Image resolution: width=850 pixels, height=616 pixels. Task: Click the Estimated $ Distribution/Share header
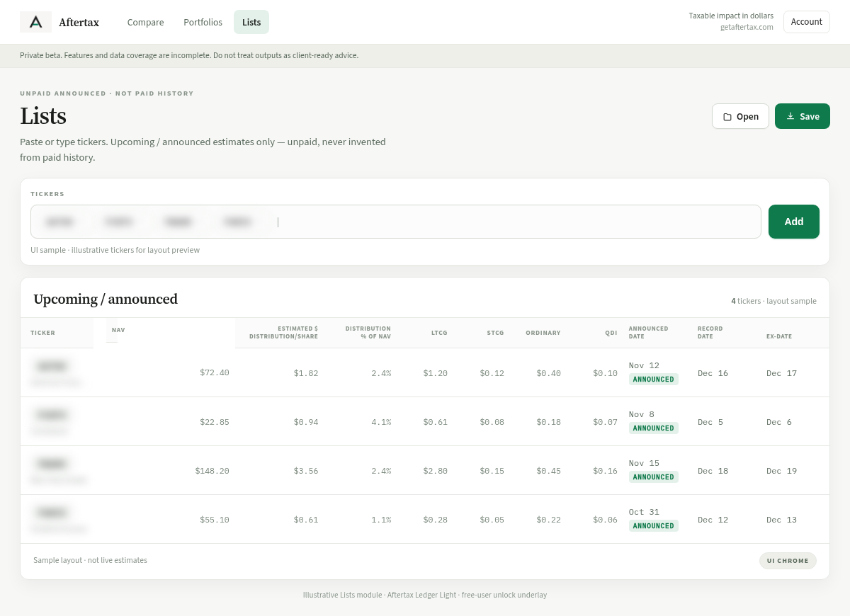pyautogui.click(x=283, y=333)
